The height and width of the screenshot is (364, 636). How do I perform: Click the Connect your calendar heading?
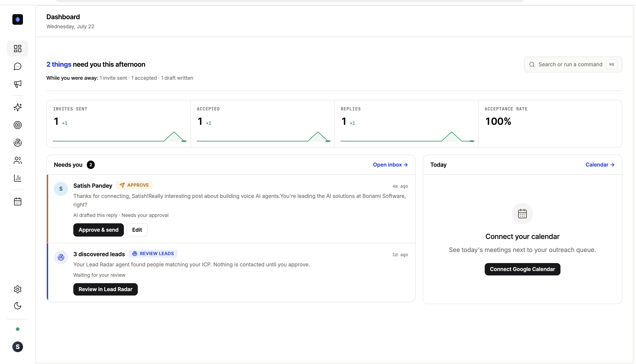(522, 237)
